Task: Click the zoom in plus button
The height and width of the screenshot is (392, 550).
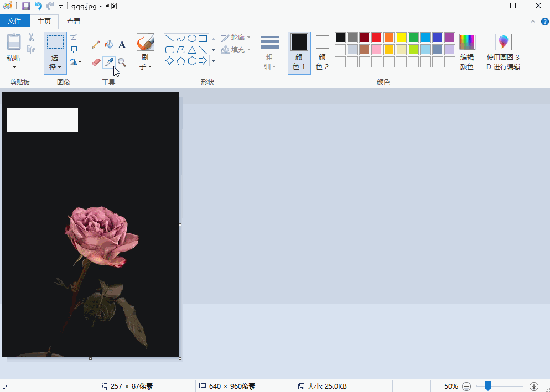Action: (533, 386)
